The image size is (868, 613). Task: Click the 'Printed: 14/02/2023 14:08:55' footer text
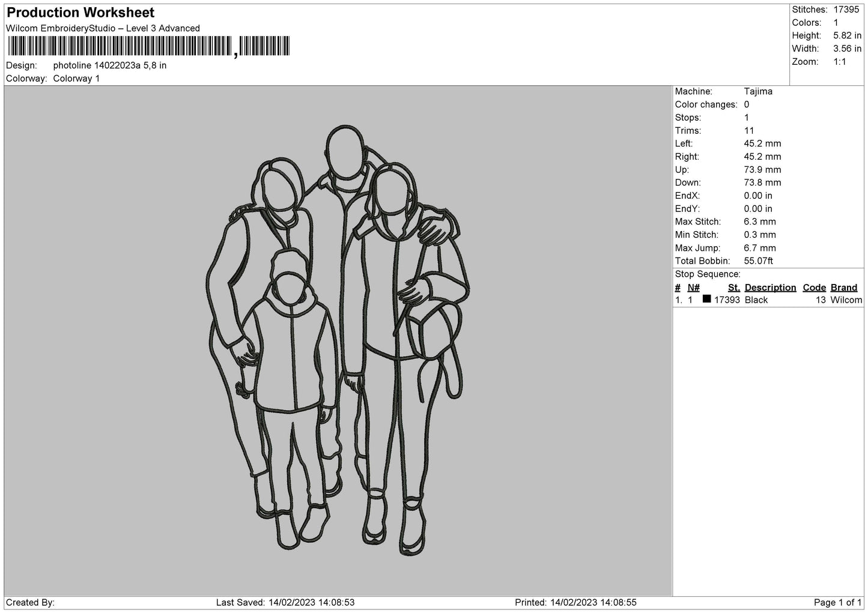(x=575, y=602)
